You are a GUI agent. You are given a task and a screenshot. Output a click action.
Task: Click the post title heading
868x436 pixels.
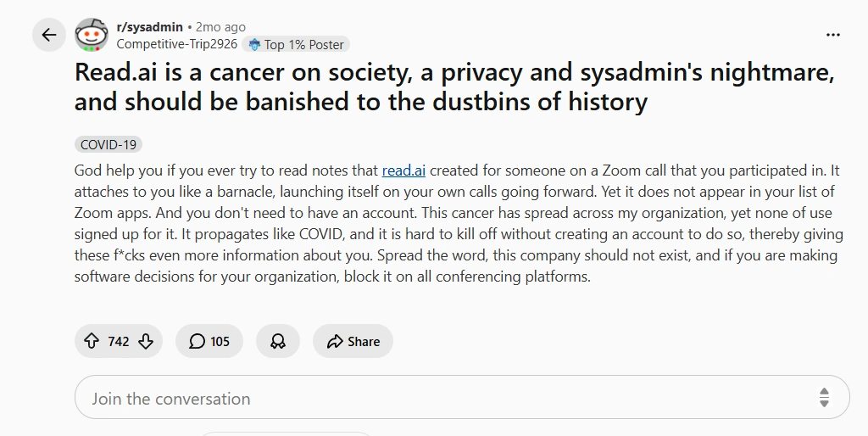pyautogui.click(x=454, y=87)
